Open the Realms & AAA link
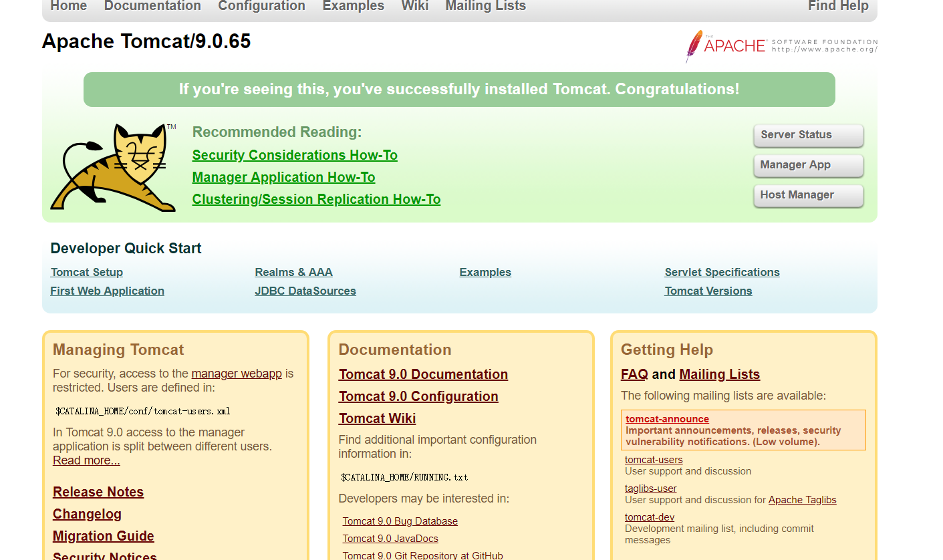The height and width of the screenshot is (560, 943). (293, 272)
